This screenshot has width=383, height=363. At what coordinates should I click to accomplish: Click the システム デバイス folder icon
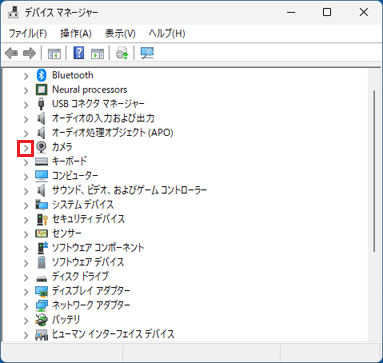click(x=41, y=204)
